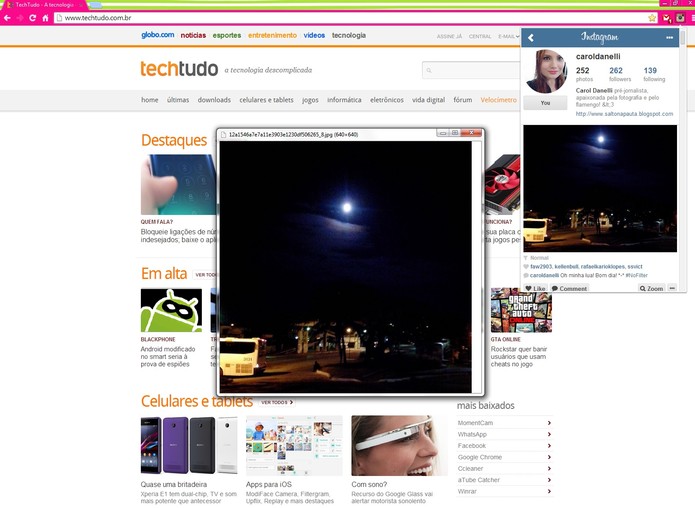Open notícias in the top bar
The image size is (695, 508).
[193, 35]
